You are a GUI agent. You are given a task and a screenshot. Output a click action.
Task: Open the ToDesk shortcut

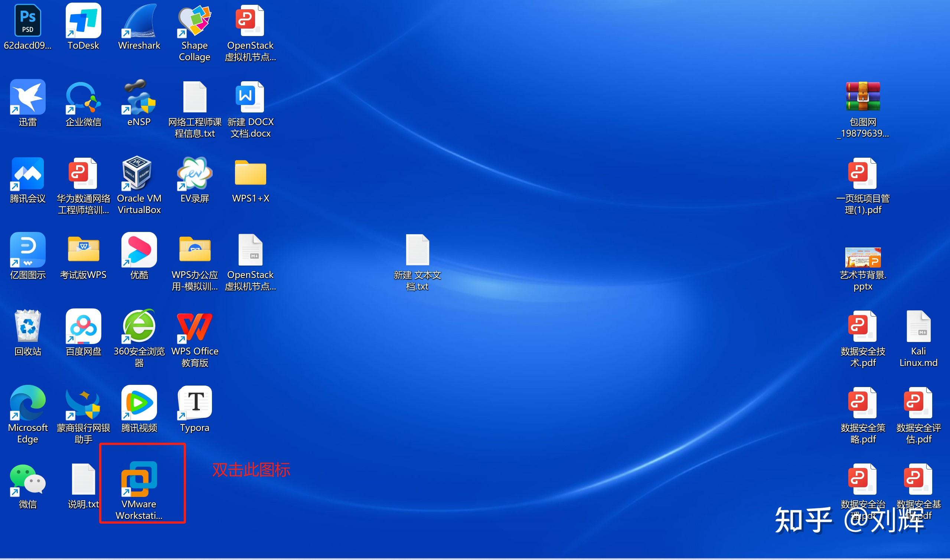pyautogui.click(x=83, y=20)
